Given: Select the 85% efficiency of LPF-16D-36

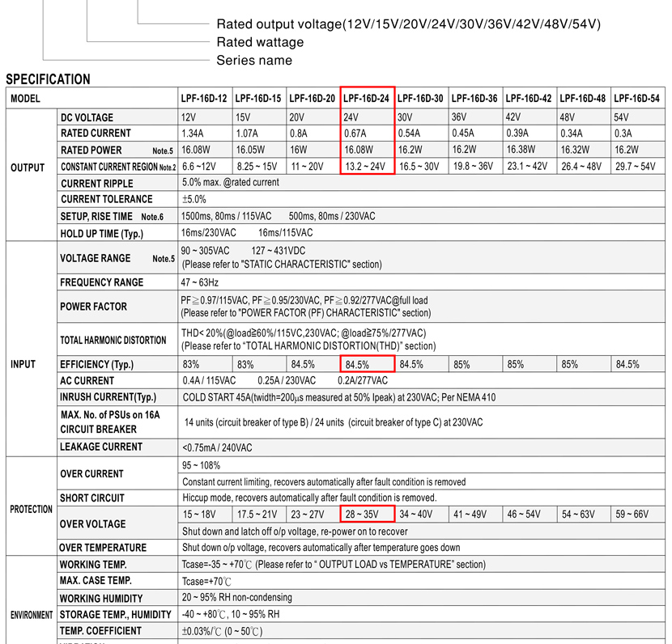Looking at the screenshot, I should tap(461, 365).
